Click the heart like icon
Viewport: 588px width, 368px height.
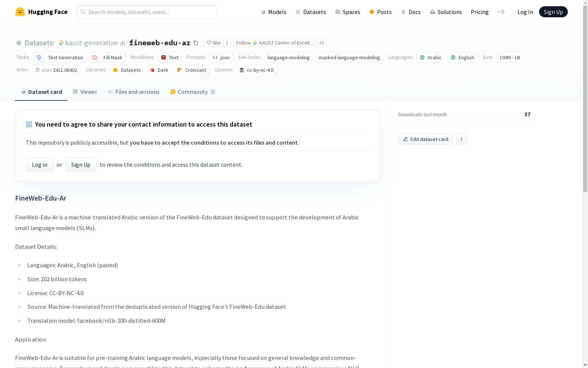(x=209, y=43)
